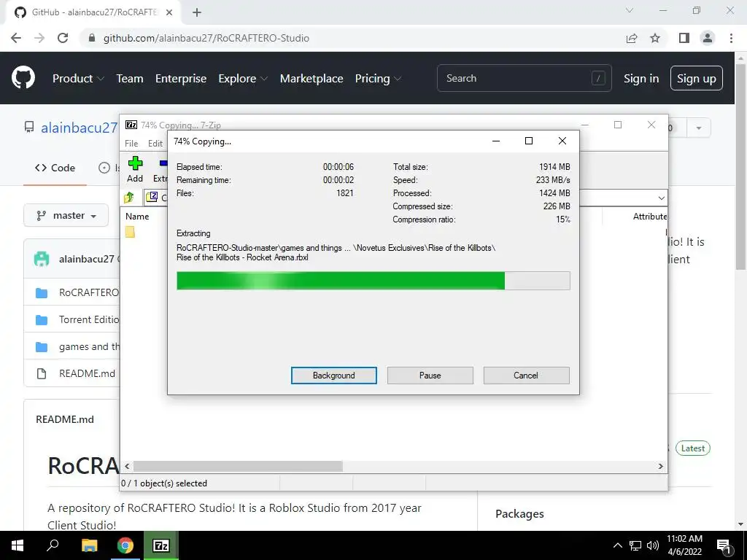The width and height of the screenshot is (747, 560).
Task: Expand the Explore menu on GitHub
Action: pos(243,79)
